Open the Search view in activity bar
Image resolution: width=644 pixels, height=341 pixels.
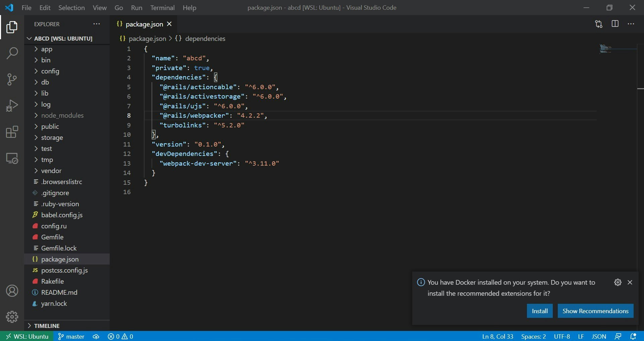(x=12, y=53)
